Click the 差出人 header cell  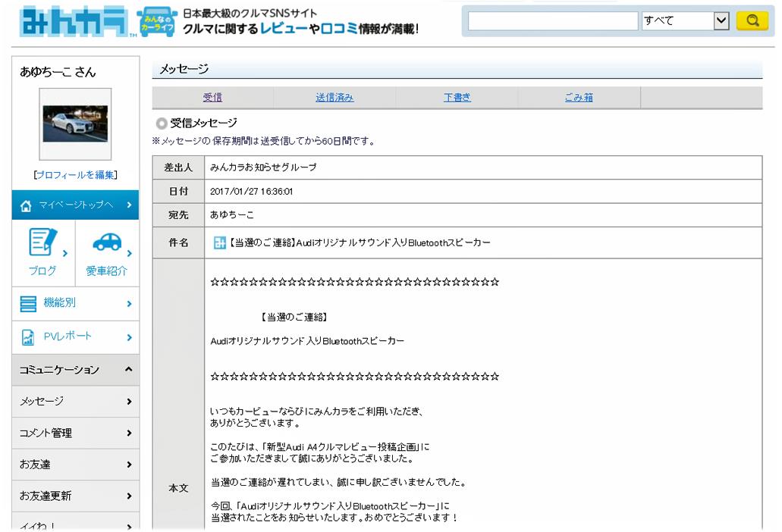pyautogui.click(x=178, y=167)
